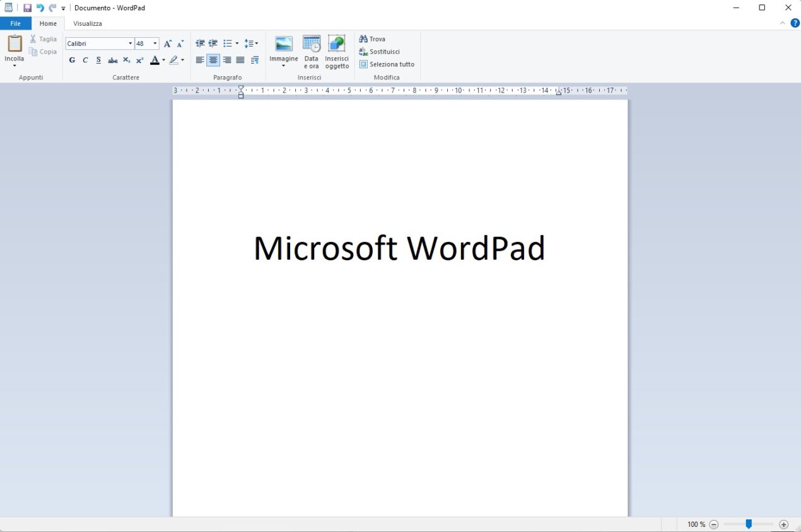Open the font size dropdown

click(153, 43)
